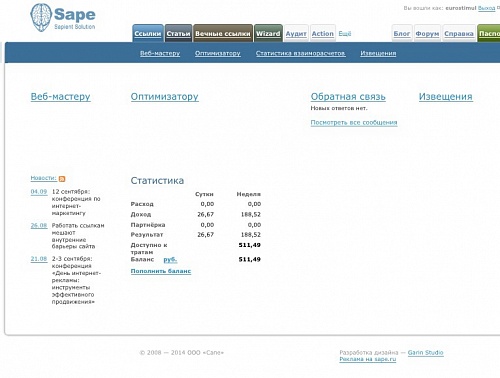Open the Garin Studio link
This screenshot has width=500, height=378.
(426, 353)
